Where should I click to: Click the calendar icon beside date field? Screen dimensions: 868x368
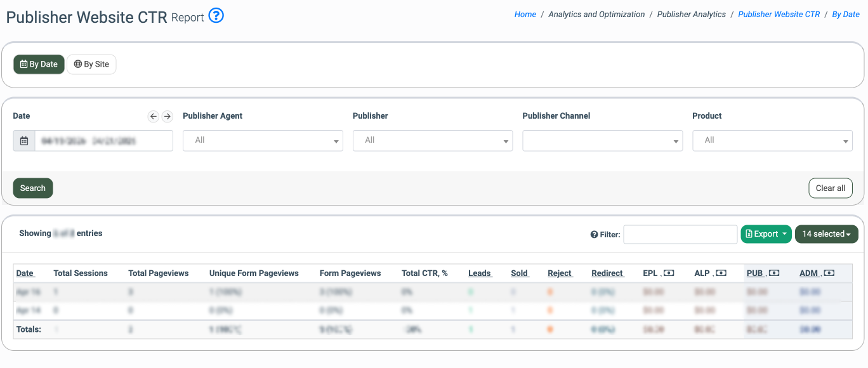(x=24, y=141)
